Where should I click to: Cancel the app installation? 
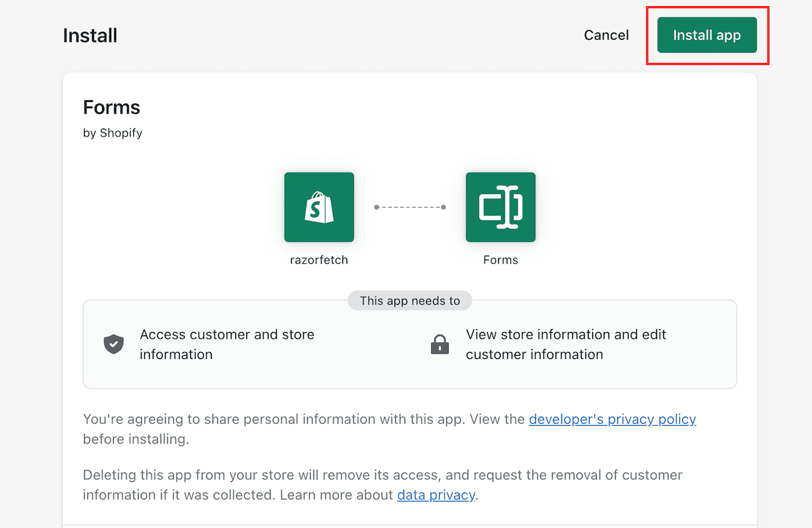coord(606,35)
